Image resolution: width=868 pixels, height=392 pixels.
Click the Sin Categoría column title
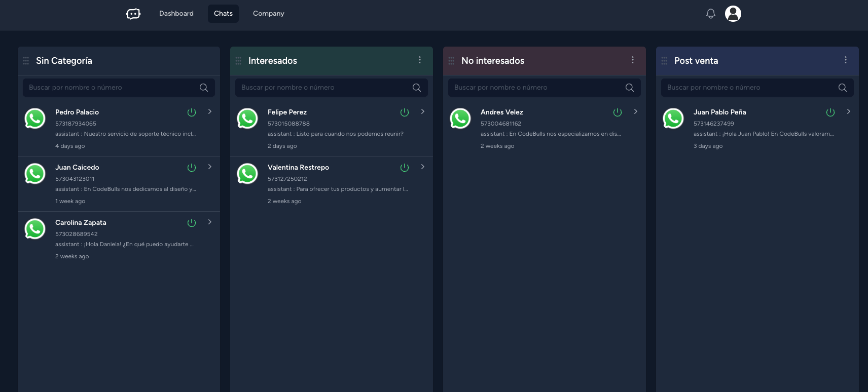coord(64,61)
